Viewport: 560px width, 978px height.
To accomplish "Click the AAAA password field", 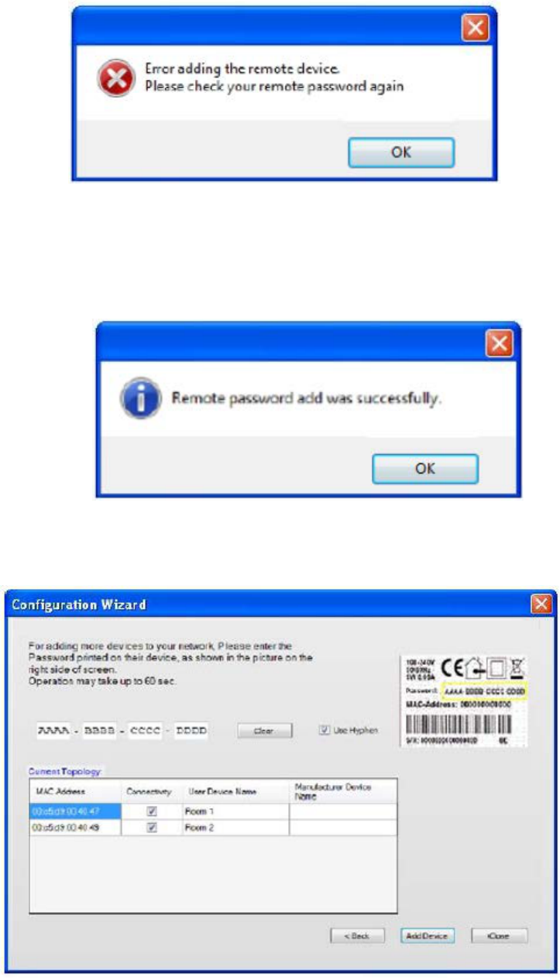I will click(54, 731).
